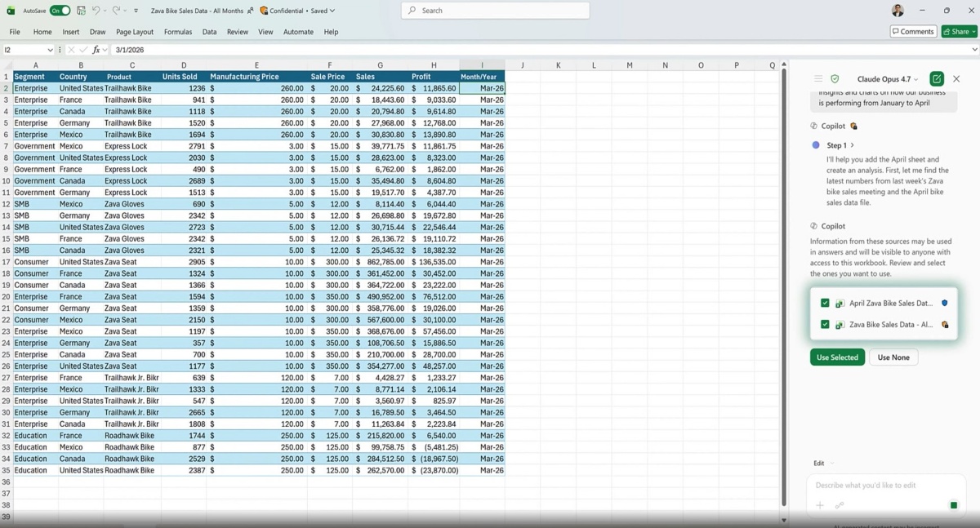980x528 pixels.
Task: Open Copilot pane hamburger menu icon
Action: click(x=817, y=79)
